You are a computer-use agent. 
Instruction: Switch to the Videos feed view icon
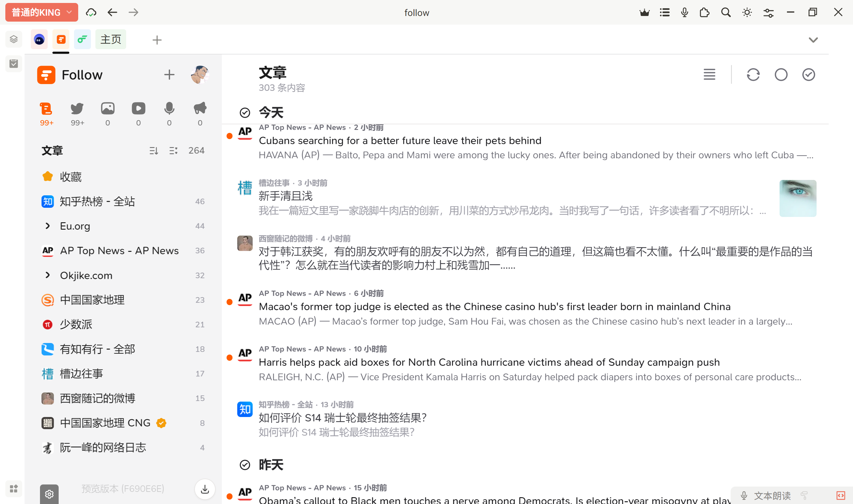pyautogui.click(x=138, y=109)
